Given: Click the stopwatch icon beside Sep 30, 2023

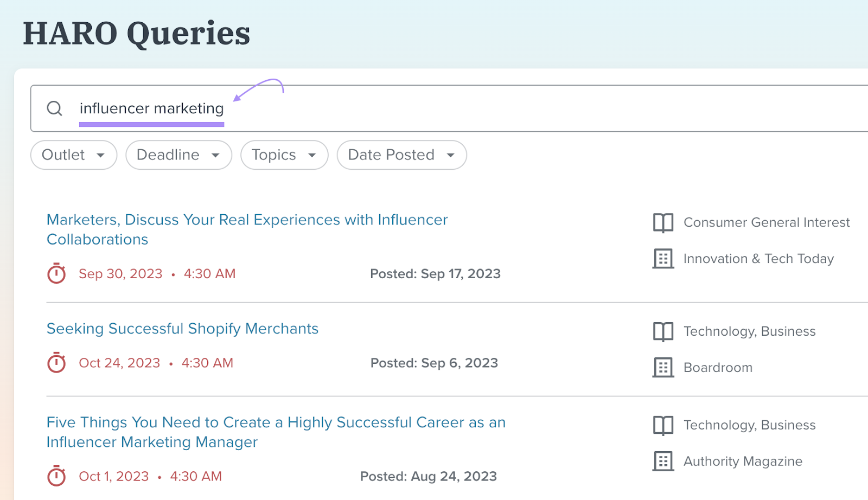Looking at the screenshot, I should tap(56, 273).
